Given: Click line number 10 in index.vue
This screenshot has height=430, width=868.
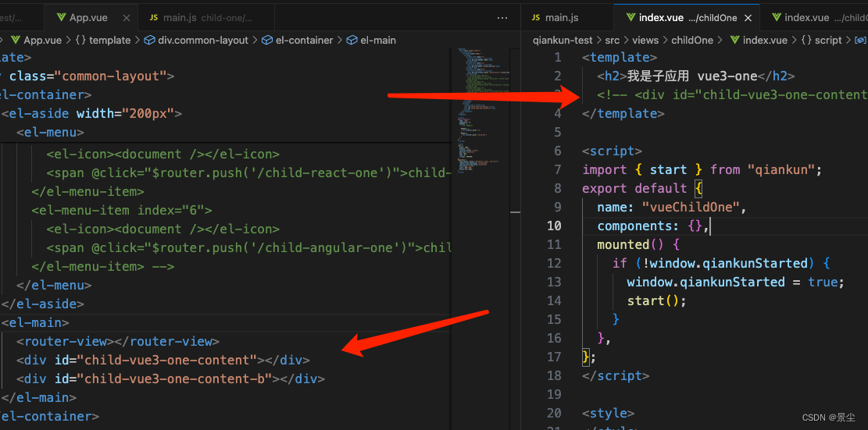Looking at the screenshot, I should pyautogui.click(x=555, y=226).
